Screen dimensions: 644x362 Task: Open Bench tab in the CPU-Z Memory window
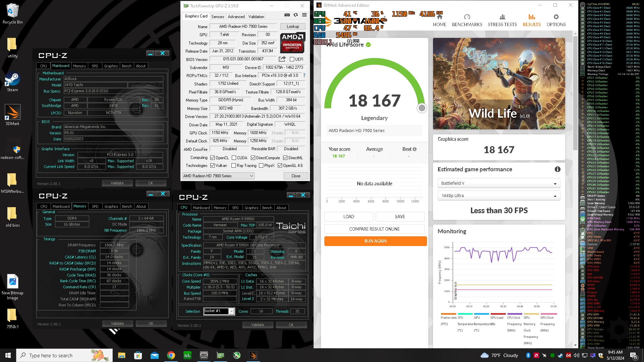click(x=127, y=206)
